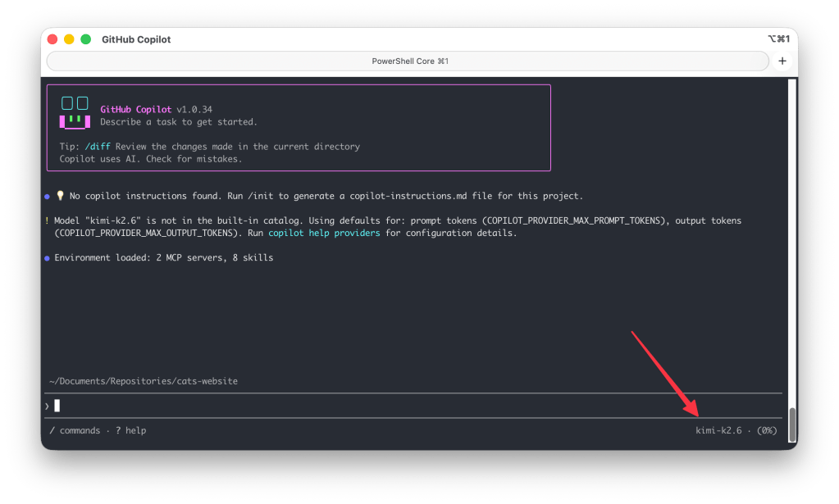
Task: Zoom the window with the green button
Action: click(x=85, y=39)
